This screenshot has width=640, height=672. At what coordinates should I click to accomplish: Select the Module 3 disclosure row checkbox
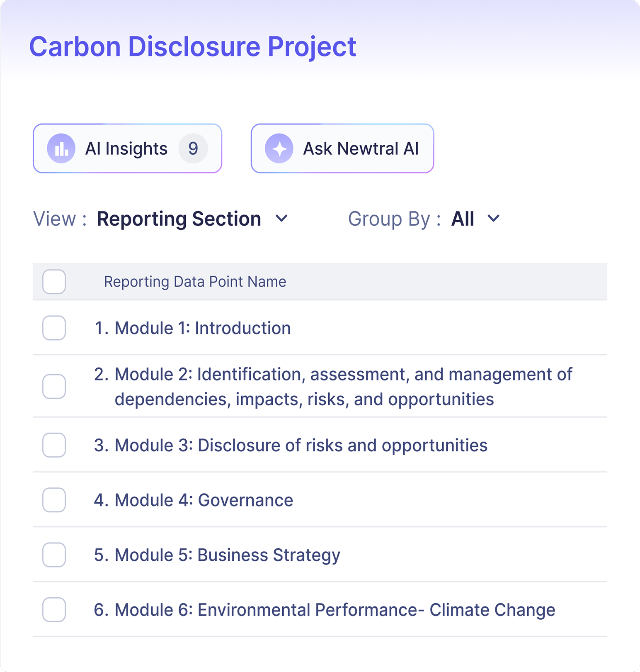[54, 445]
